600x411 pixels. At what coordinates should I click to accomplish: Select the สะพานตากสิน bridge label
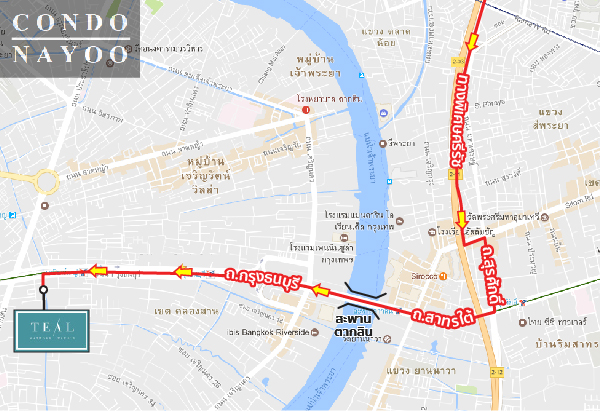pyautogui.click(x=354, y=325)
